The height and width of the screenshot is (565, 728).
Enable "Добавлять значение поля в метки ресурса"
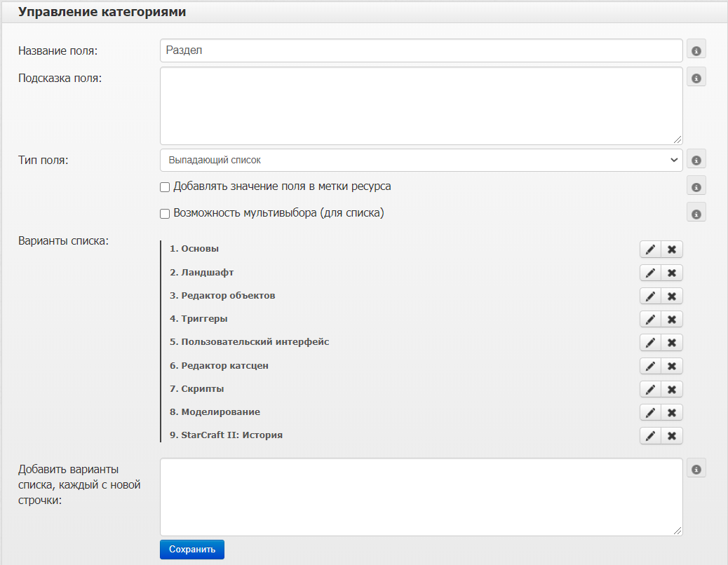165,187
